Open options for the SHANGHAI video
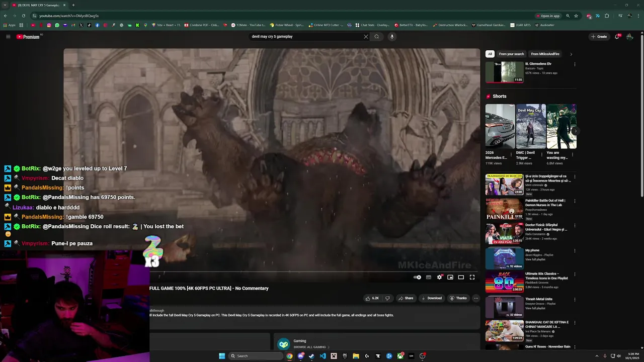 tap(575, 323)
